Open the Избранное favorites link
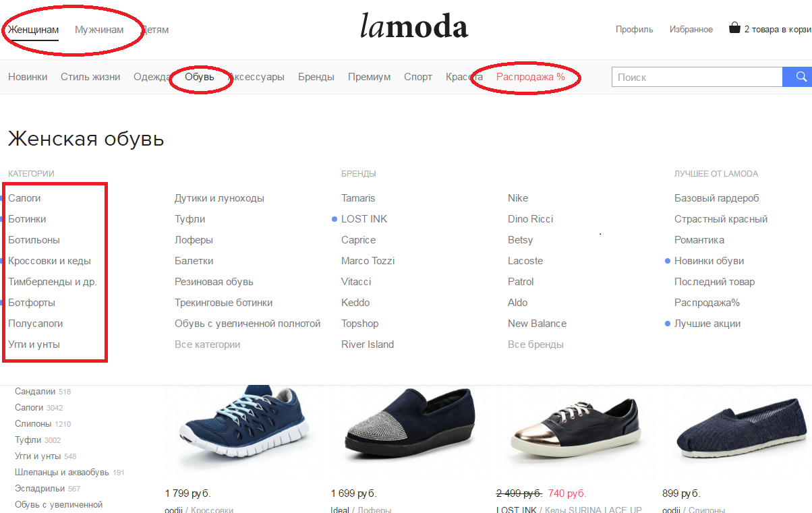Image resolution: width=812 pixels, height=513 pixels. click(x=691, y=30)
